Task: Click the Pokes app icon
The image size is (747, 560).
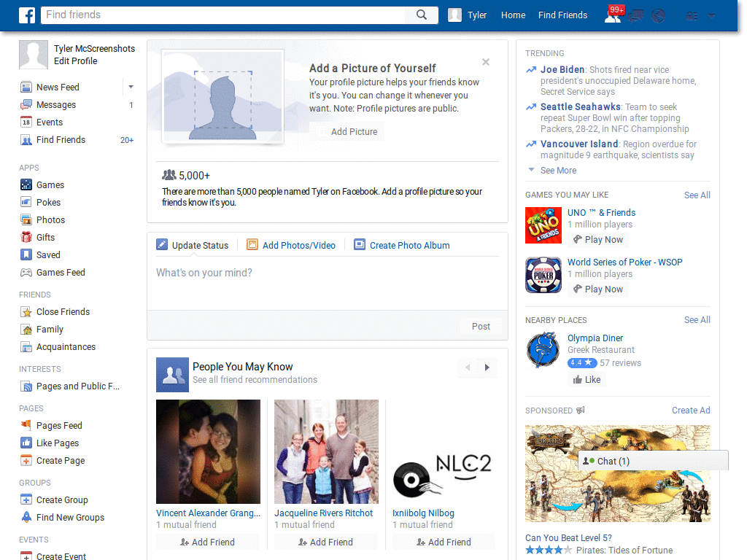Action: (26, 203)
